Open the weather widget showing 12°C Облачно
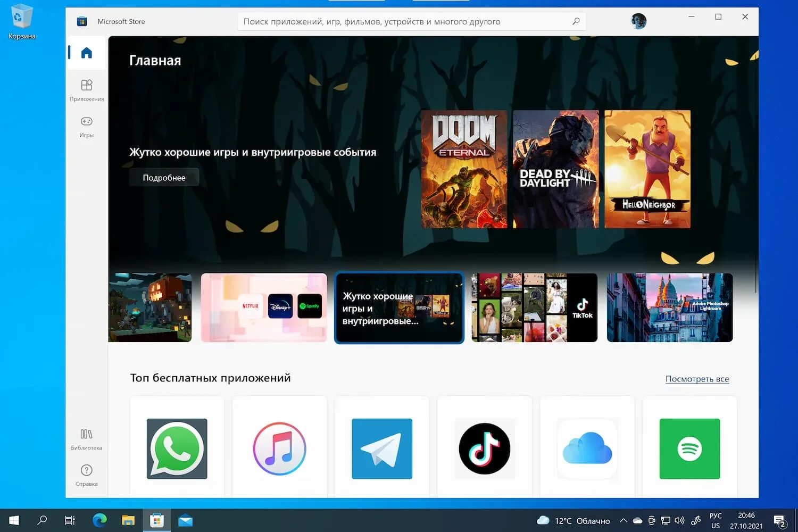This screenshot has height=532, width=798. point(573,520)
